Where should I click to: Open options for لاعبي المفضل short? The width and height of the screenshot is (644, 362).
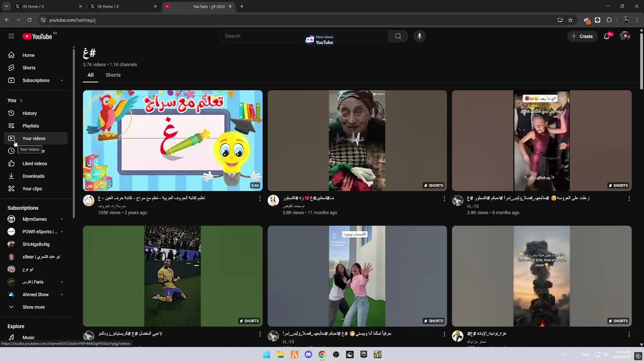tap(260, 334)
